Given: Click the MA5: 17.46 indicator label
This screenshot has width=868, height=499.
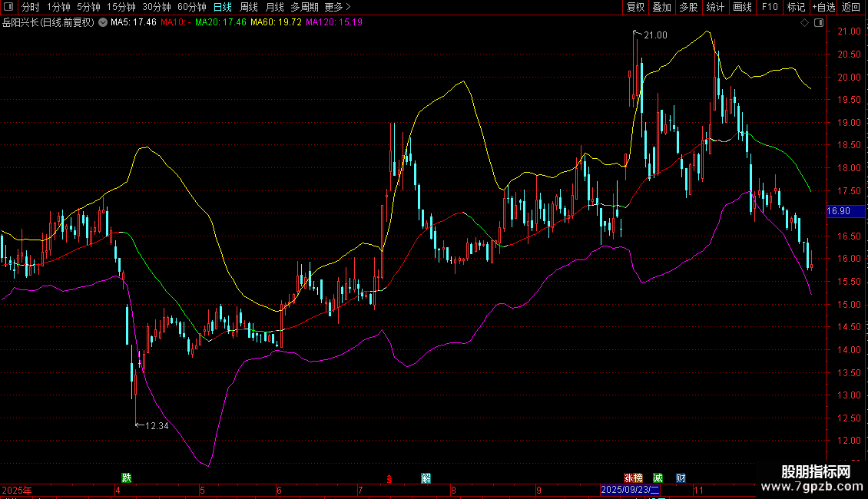Looking at the screenshot, I should click(134, 22).
